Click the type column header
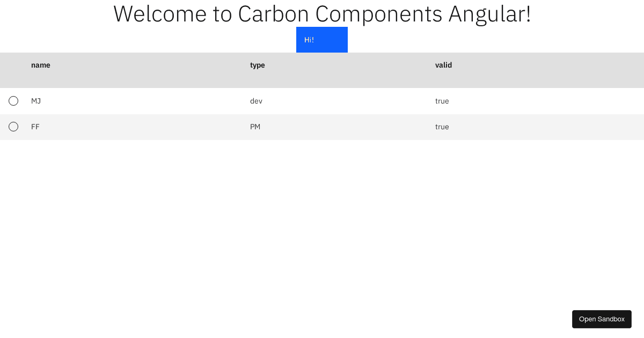 tap(258, 65)
